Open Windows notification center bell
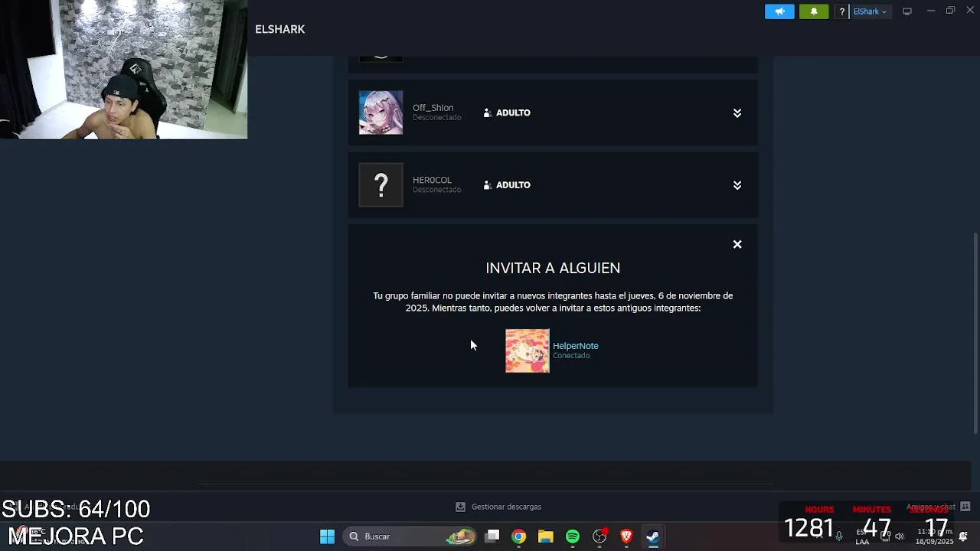The image size is (980, 551). click(963, 536)
